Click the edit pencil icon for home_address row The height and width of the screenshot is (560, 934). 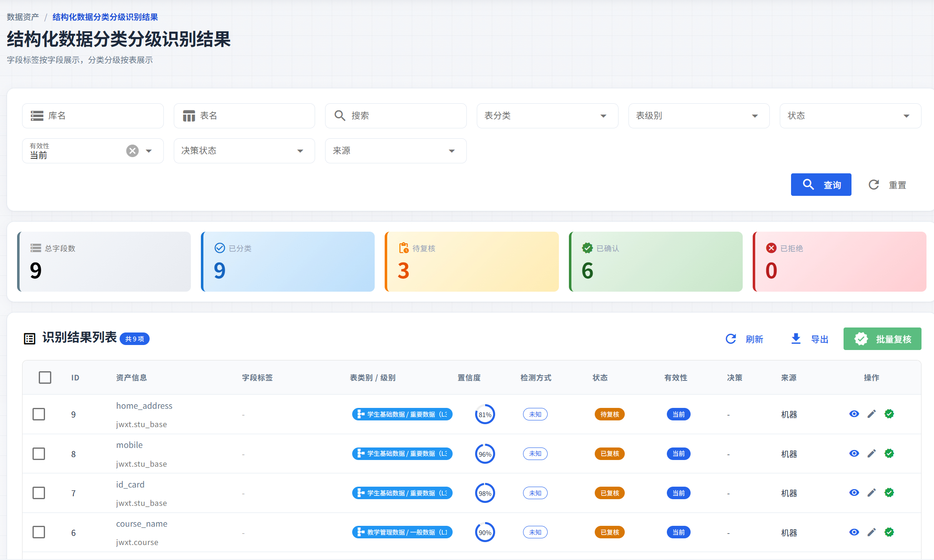871,414
